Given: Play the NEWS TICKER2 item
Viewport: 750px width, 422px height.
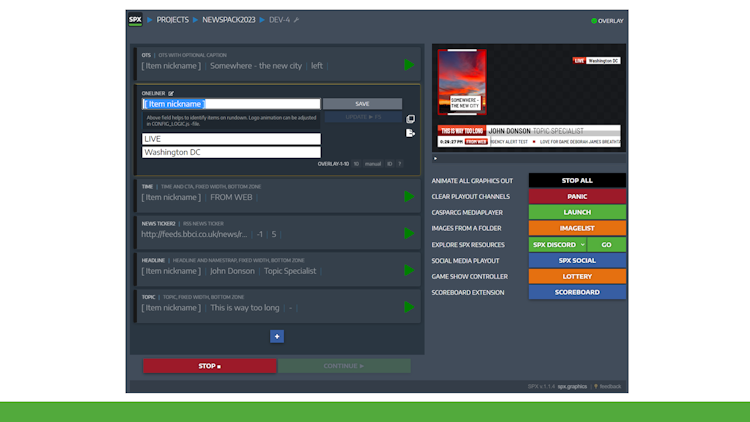Looking at the screenshot, I should pyautogui.click(x=409, y=233).
